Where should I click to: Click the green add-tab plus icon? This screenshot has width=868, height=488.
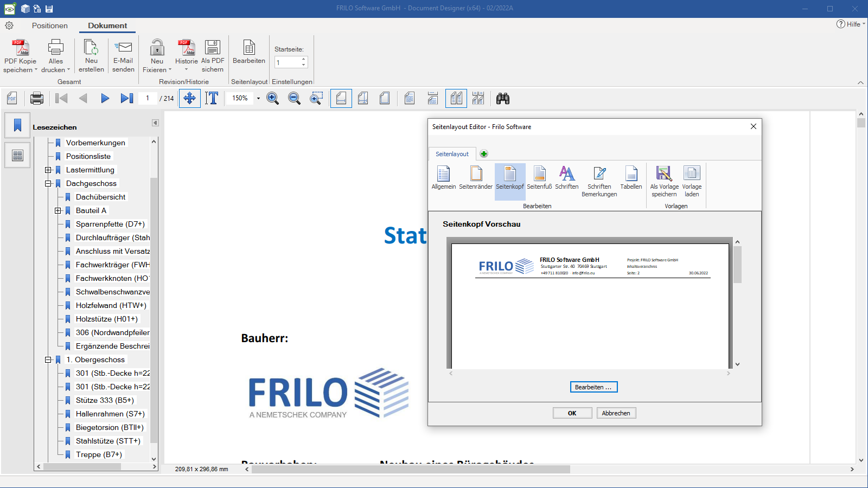[x=484, y=154]
